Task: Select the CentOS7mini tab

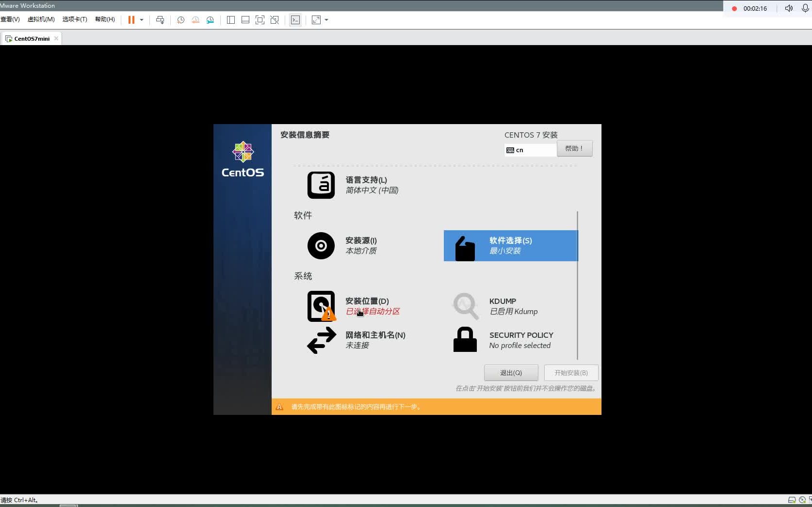Action: [x=32, y=39]
